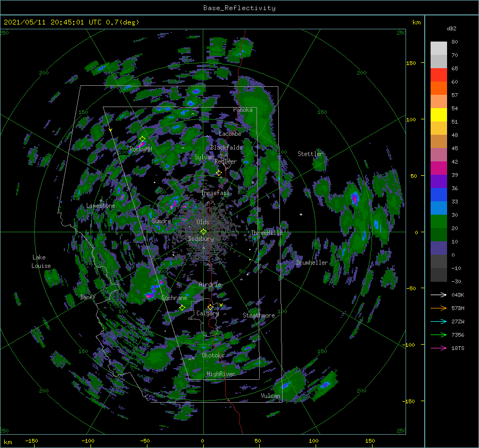Click the Okotoks town label
The image size is (479, 448).
[x=213, y=355]
